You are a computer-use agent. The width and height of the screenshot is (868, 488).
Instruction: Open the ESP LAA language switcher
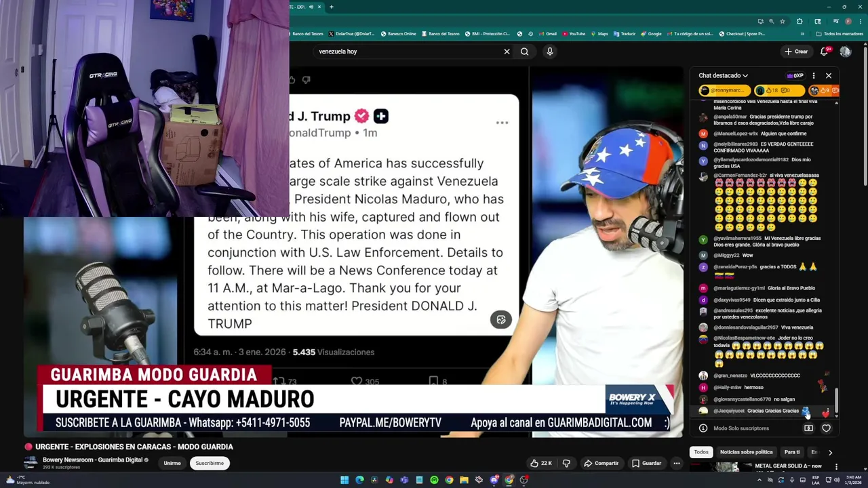pyautogui.click(x=814, y=480)
